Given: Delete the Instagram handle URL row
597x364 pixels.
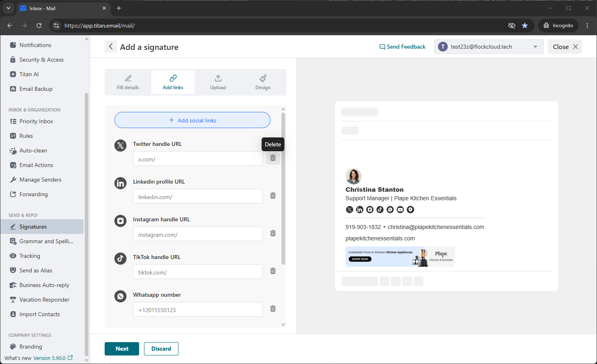Looking at the screenshot, I should pyautogui.click(x=273, y=233).
